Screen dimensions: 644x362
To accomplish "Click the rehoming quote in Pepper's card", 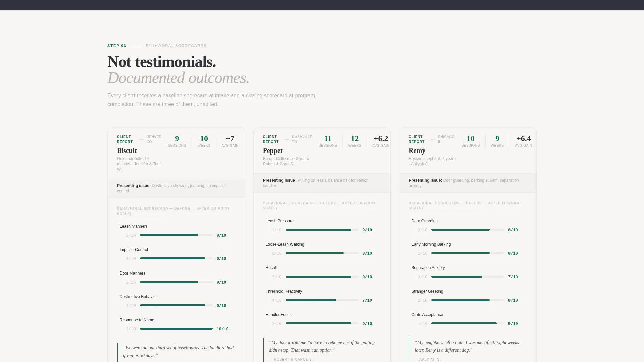I will pyautogui.click(x=322, y=346).
